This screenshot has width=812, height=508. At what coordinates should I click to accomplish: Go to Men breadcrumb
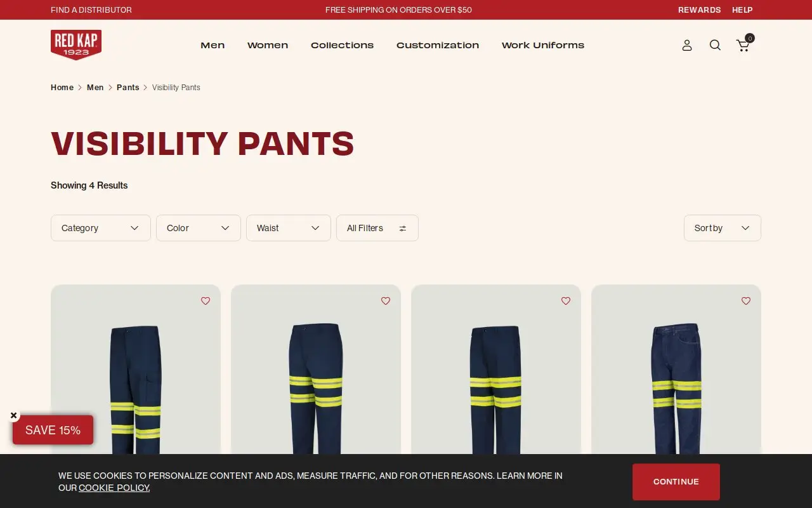(x=95, y=88)
